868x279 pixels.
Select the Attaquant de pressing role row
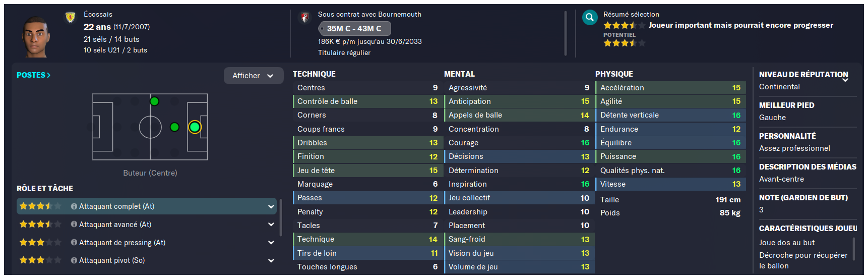click(146, 243)
